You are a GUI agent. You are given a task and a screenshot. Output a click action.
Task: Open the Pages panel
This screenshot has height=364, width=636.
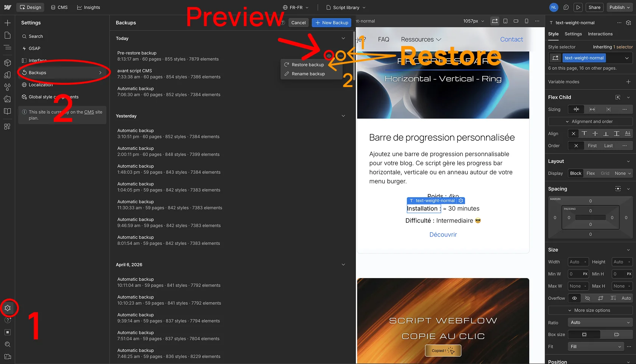[x=8, y=35]
